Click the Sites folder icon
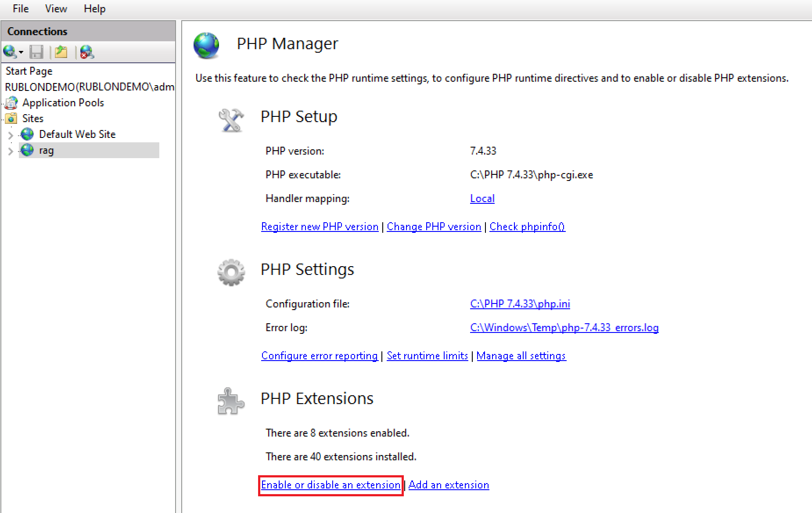 11,119
